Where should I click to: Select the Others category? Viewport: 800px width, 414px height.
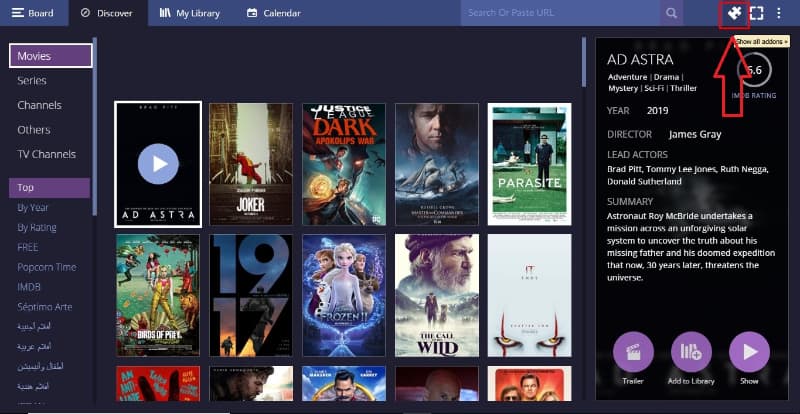click(34, 130)
